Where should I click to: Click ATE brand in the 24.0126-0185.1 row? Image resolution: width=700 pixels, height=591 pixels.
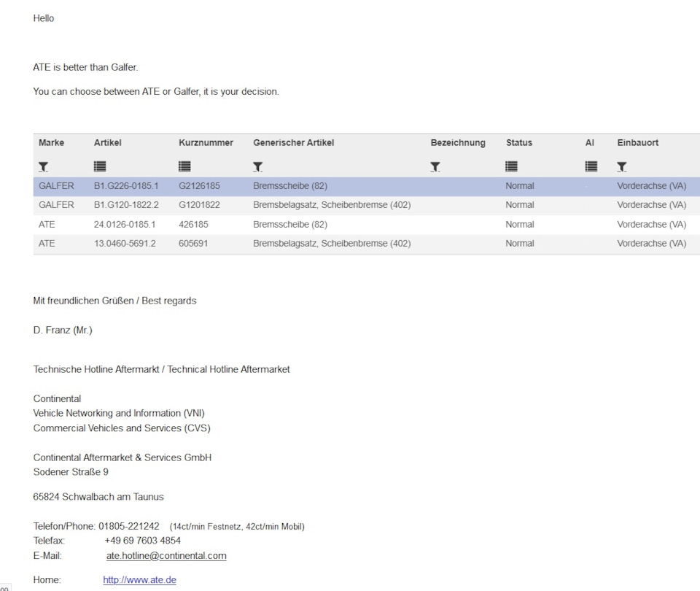(47, 224)
